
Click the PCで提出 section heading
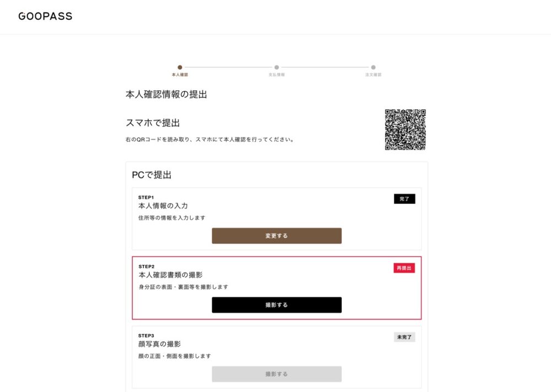click(x=152, y=175)
